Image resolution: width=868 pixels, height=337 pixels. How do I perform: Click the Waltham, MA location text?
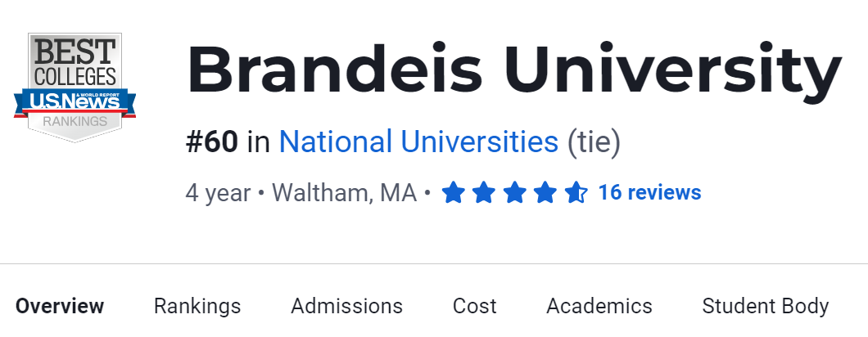(x=344, y=193)
